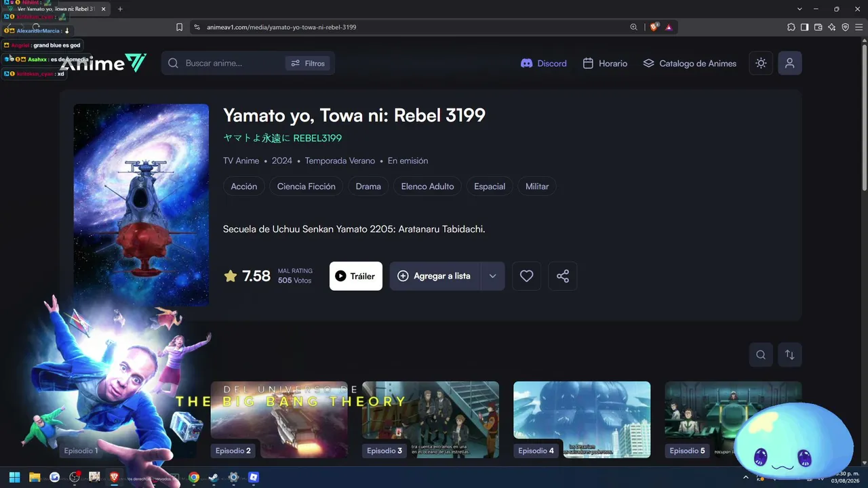Select the Drama genre tag

[368, 186]
